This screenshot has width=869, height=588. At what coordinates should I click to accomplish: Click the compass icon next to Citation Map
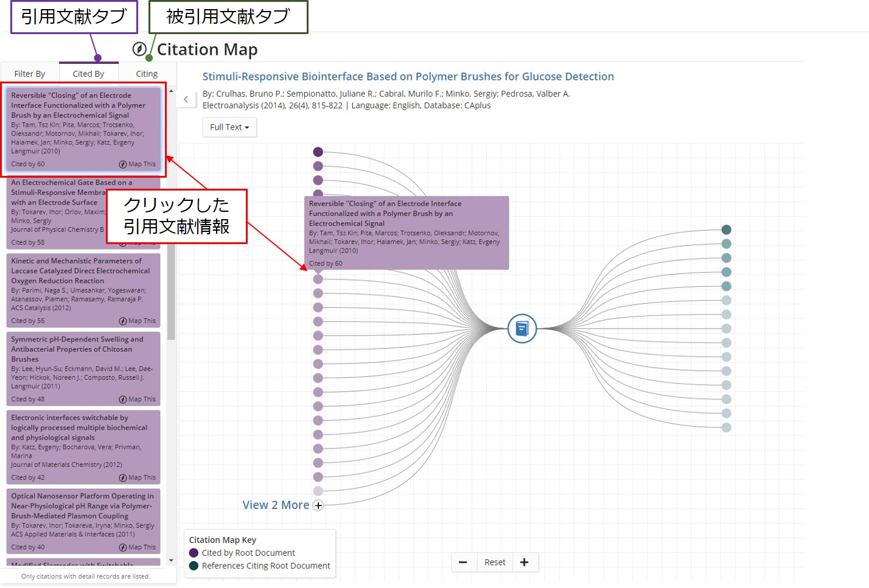[139, 49]
